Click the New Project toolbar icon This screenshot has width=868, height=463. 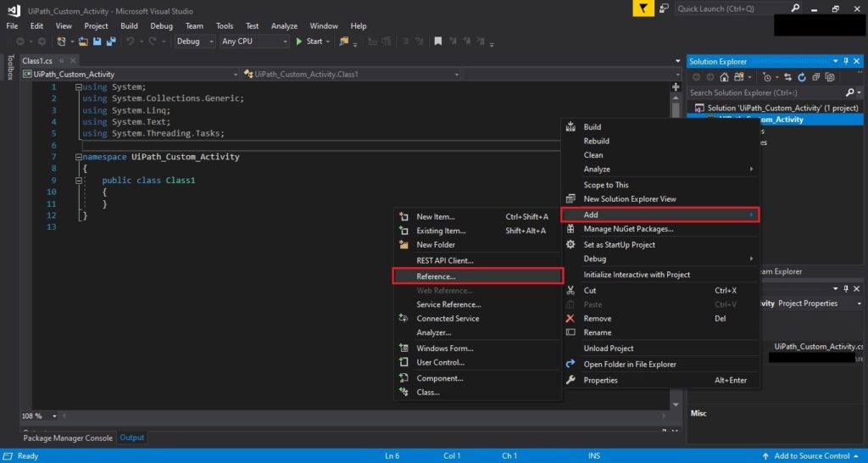(x=61, y=42)
